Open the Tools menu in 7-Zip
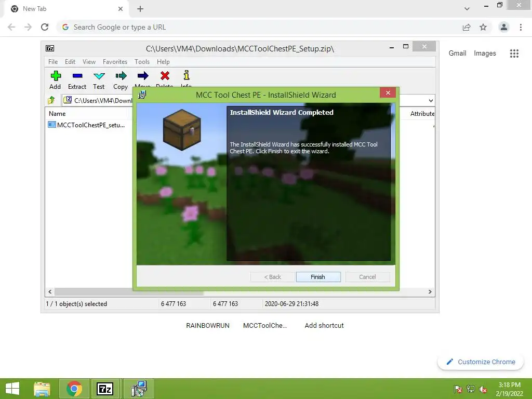 coord(142,62)
